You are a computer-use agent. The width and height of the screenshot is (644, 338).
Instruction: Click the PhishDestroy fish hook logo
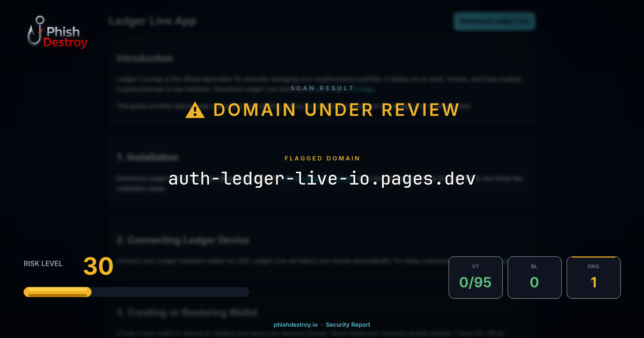click(x=35, y=31)
